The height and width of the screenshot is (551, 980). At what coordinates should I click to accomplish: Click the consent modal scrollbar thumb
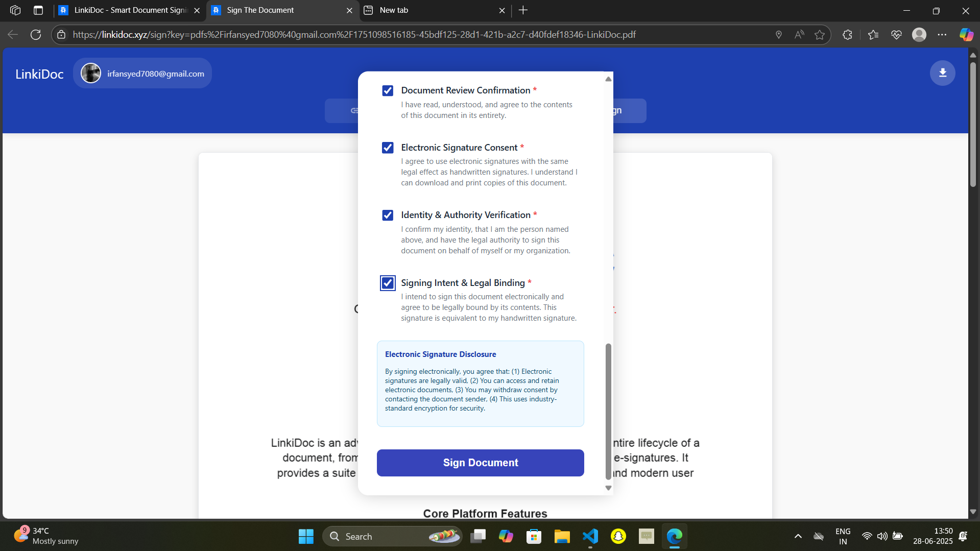tap(608, 412)
